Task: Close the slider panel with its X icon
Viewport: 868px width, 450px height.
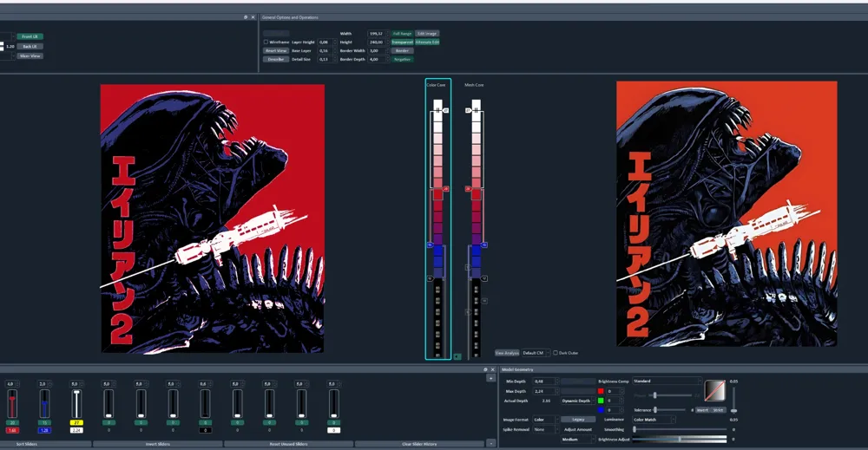Action: point(493,369)
